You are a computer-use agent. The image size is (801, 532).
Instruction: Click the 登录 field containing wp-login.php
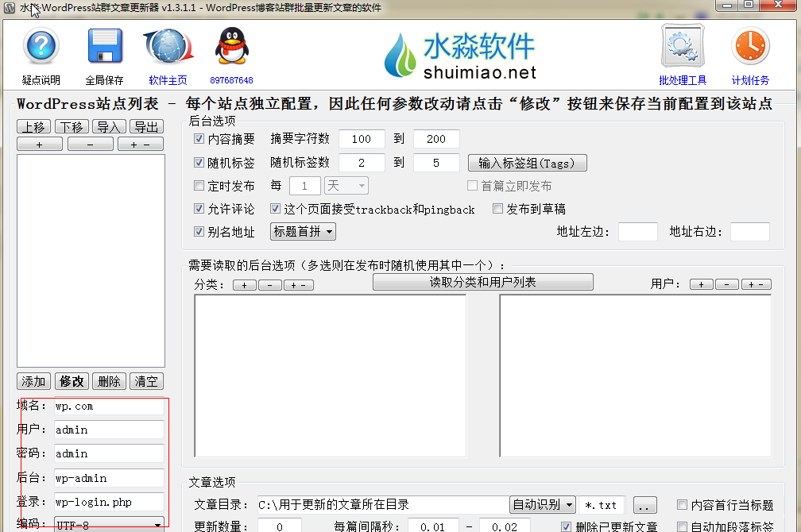(110, 502)
